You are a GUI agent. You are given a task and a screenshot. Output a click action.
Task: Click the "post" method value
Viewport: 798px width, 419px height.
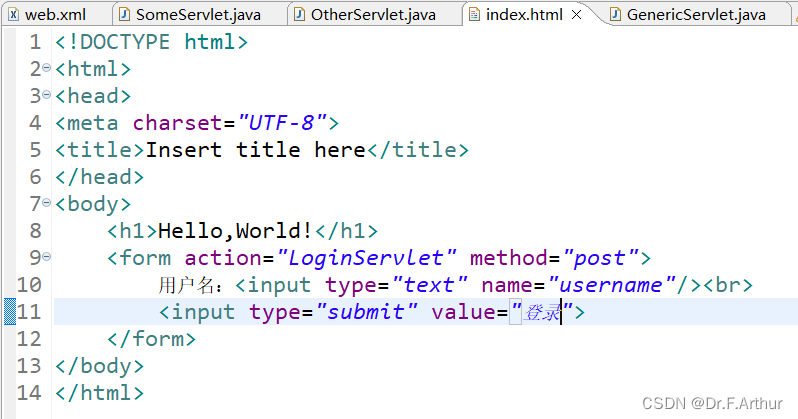pyautogui.click(x=601, y=258)
